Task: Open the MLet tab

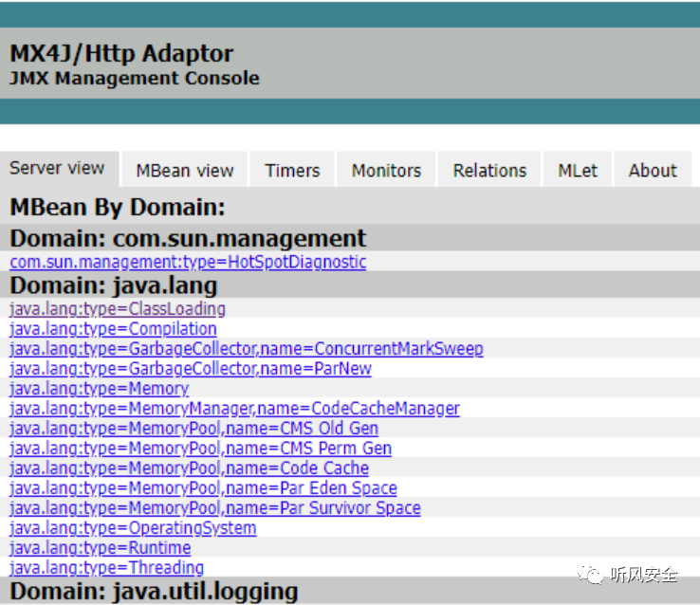Action: tap(578, 171)
